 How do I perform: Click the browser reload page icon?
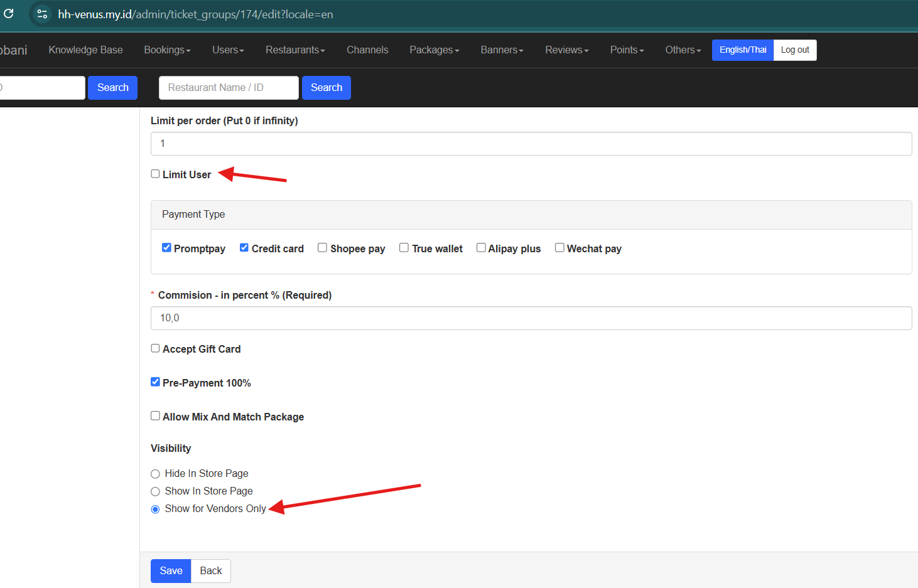point(9,13)
